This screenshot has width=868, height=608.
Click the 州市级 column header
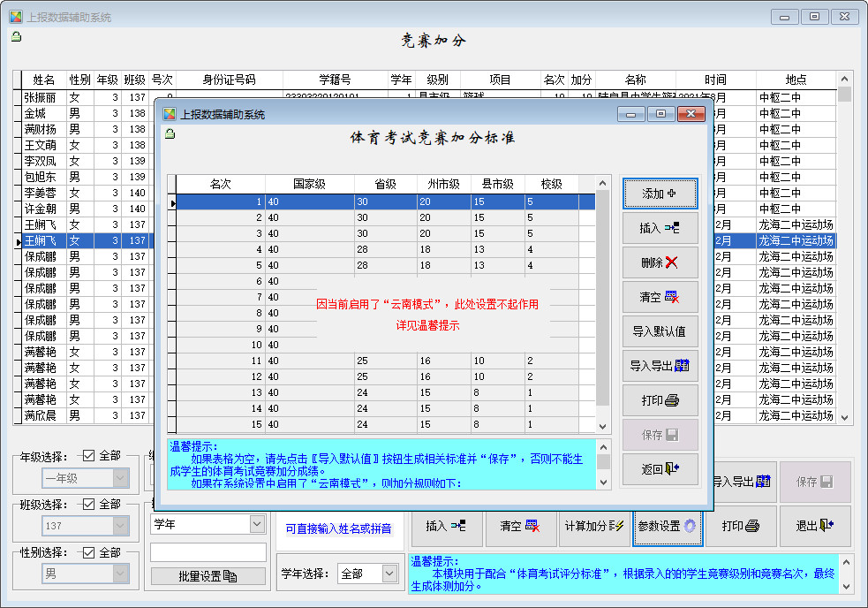tap(443, 184)
